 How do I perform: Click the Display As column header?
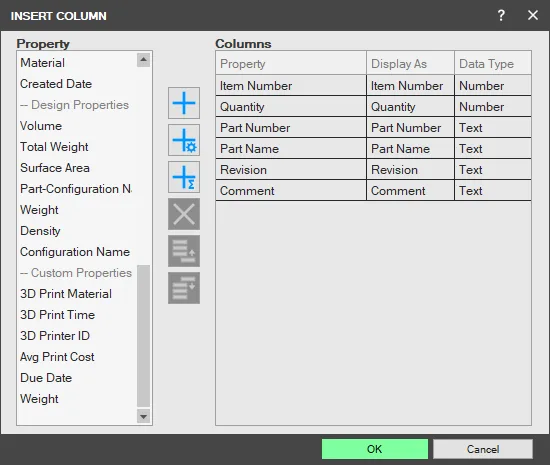click(x=410, y=63)
